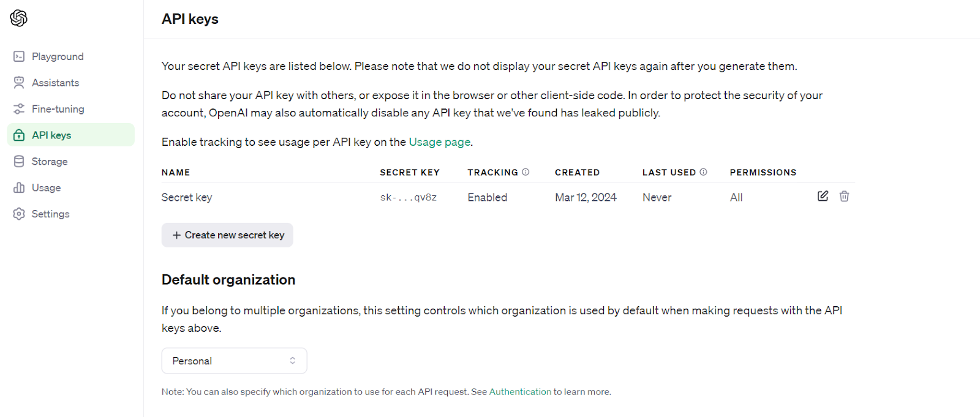Delete the Secret key with trash icon
The height and width of the screenshot is (417, 980).
pos(845,196)
